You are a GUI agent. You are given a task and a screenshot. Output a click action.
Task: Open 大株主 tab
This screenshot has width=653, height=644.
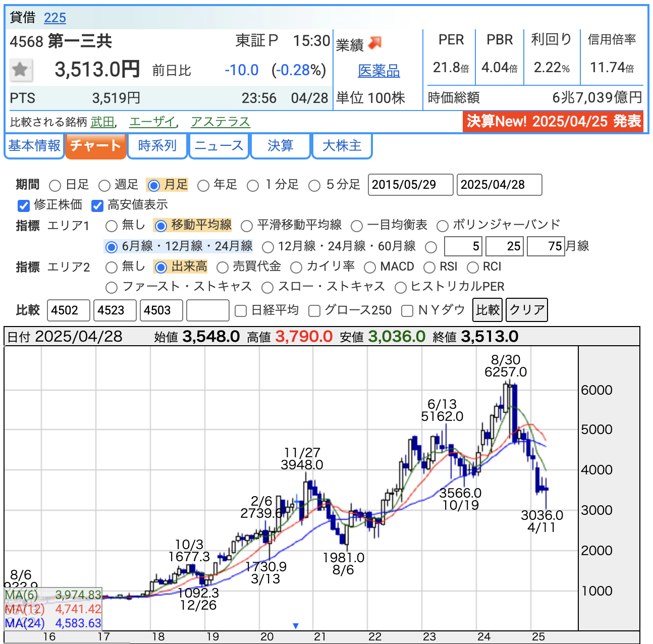342,146
